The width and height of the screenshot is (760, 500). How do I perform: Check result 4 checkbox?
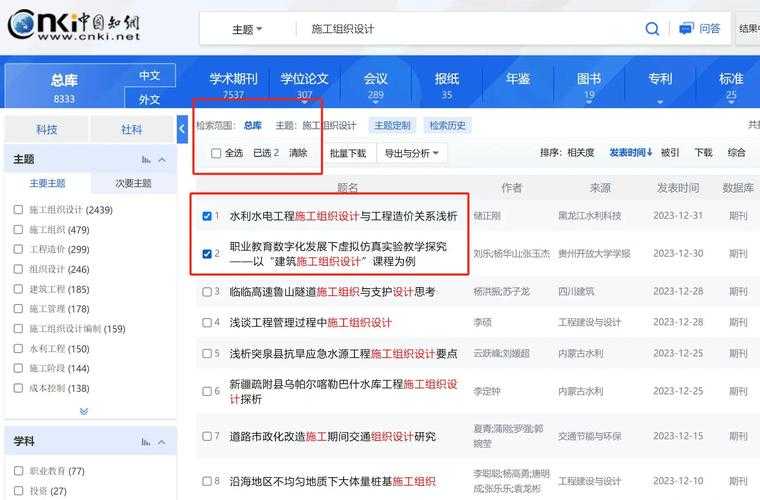coord(207,323)
